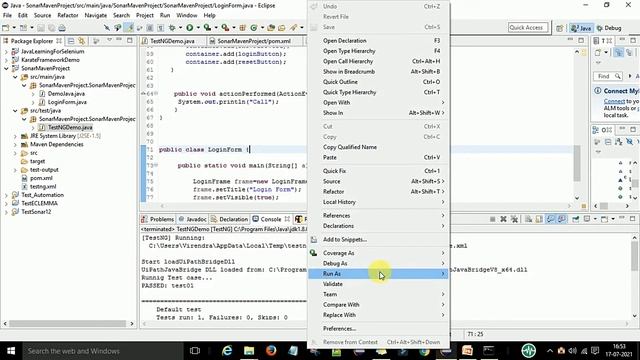The height and width of the screenshot is (360, 640).
Task: Toggle Link with Editor in Package Explorer
Action: click(x=82, y=41)
